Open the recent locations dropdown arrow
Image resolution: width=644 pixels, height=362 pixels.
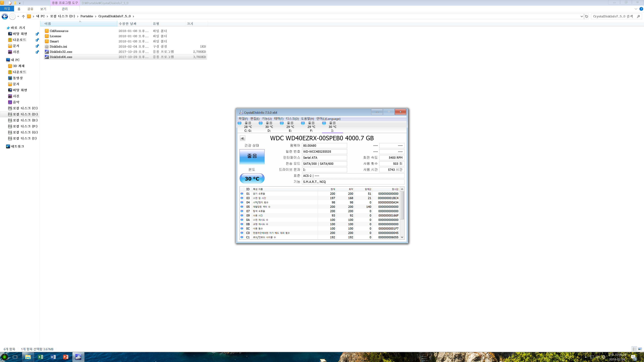(x=18, y=16)
